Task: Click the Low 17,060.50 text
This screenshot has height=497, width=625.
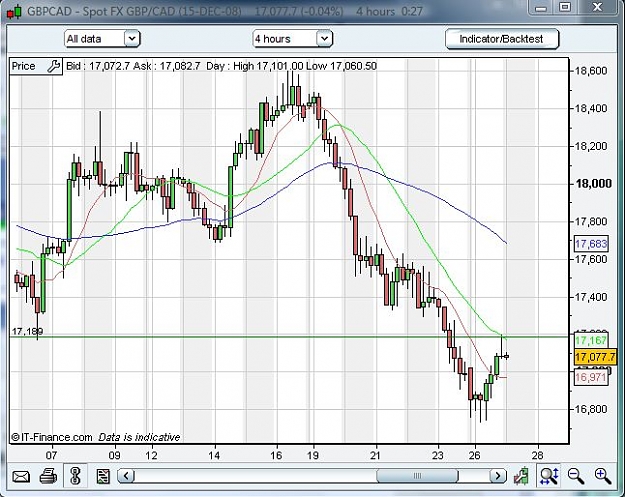Action: (341, 66)
